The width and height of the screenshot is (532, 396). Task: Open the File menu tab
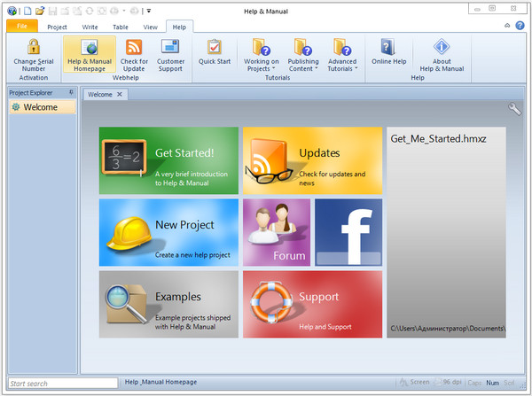click(22, 27)
